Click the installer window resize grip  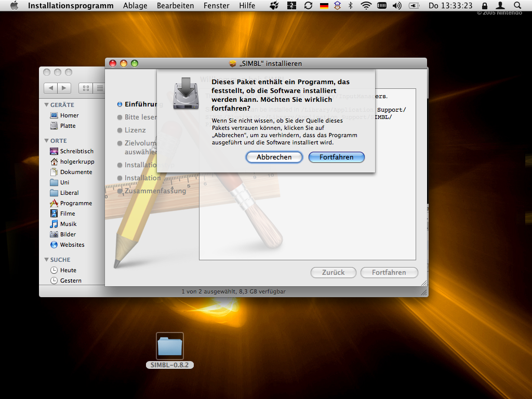pos(424,283)
